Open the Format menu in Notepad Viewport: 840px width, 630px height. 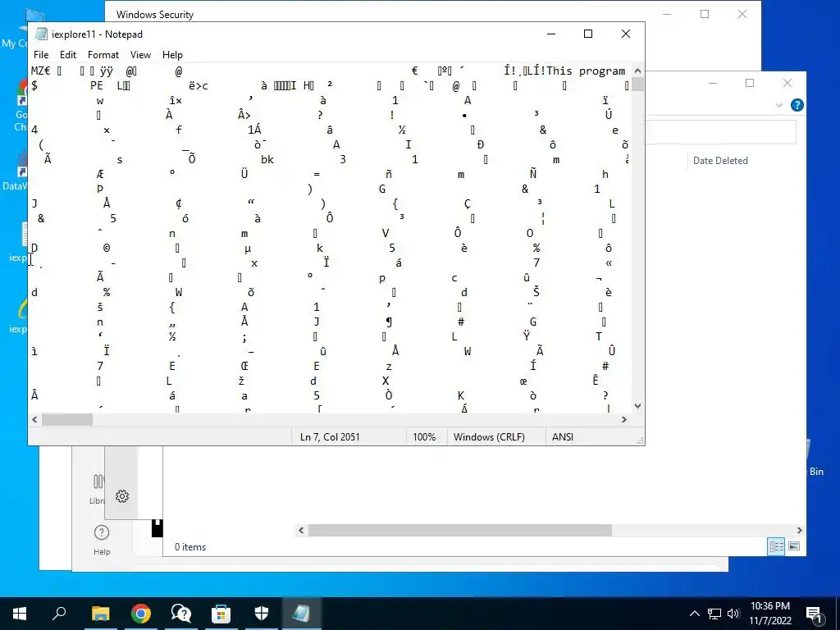[x=103, y=55]
